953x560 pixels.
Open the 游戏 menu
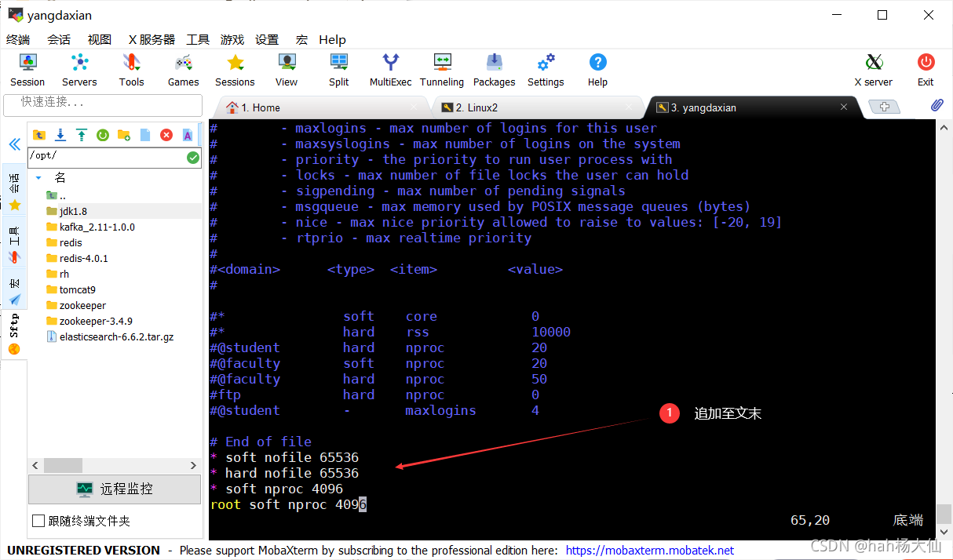[232, 39]
